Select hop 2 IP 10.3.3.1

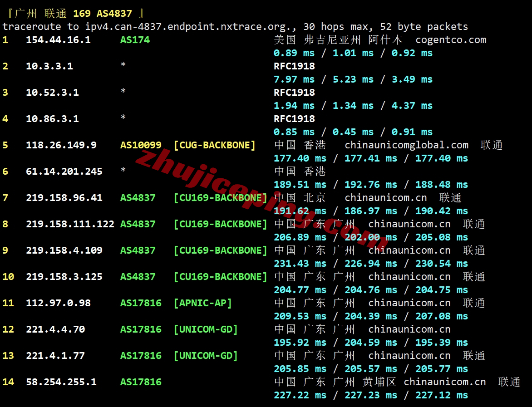[x=49, y=66]
